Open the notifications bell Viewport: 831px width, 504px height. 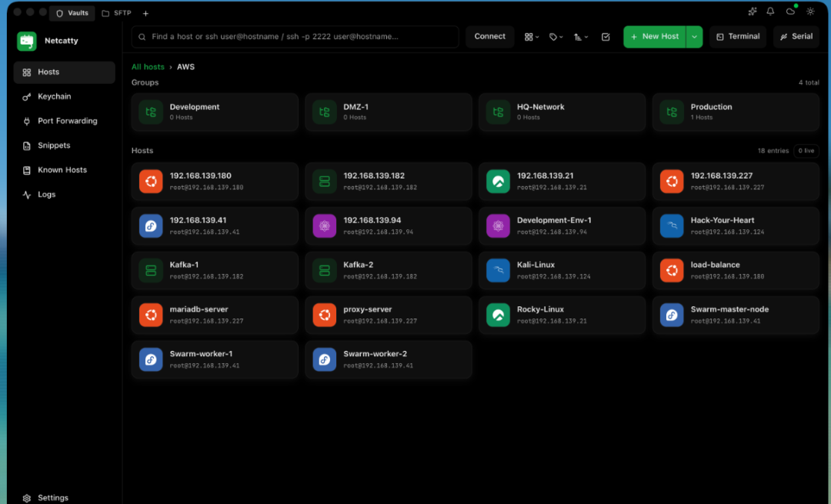[770, 11]
